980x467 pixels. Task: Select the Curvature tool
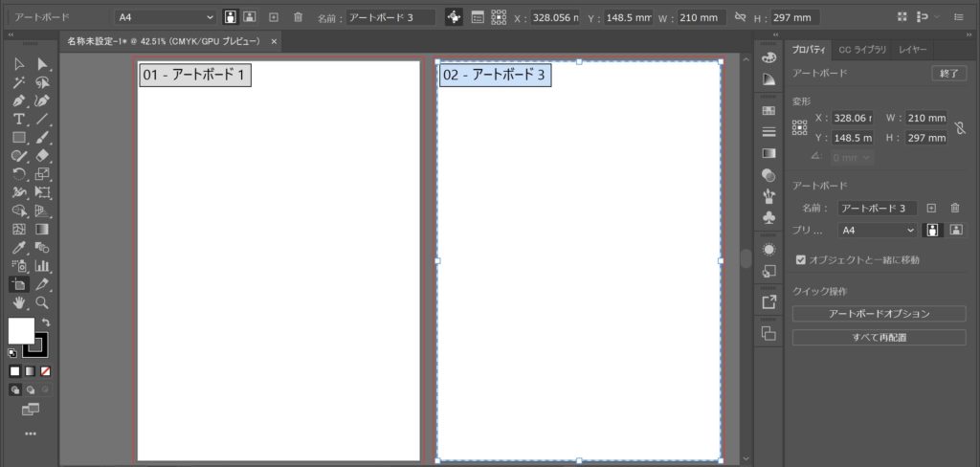[x=42, y=100]
